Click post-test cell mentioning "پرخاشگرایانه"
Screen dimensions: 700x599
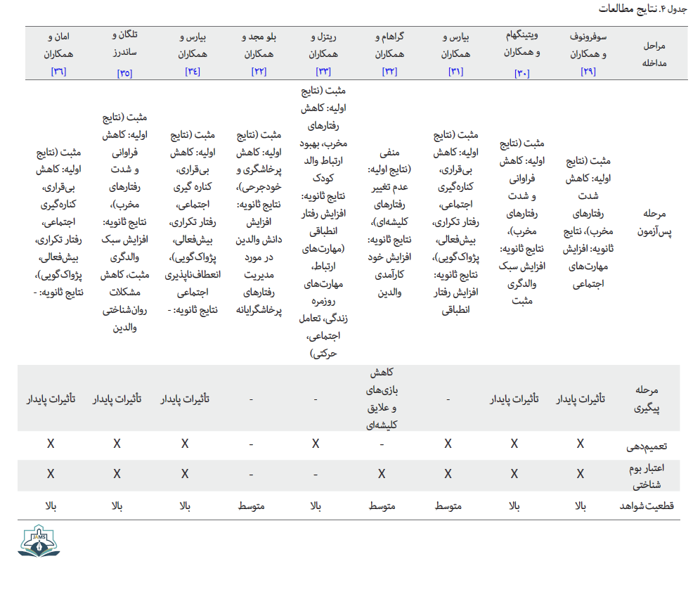pyautogui.click(x=259, y=222)
